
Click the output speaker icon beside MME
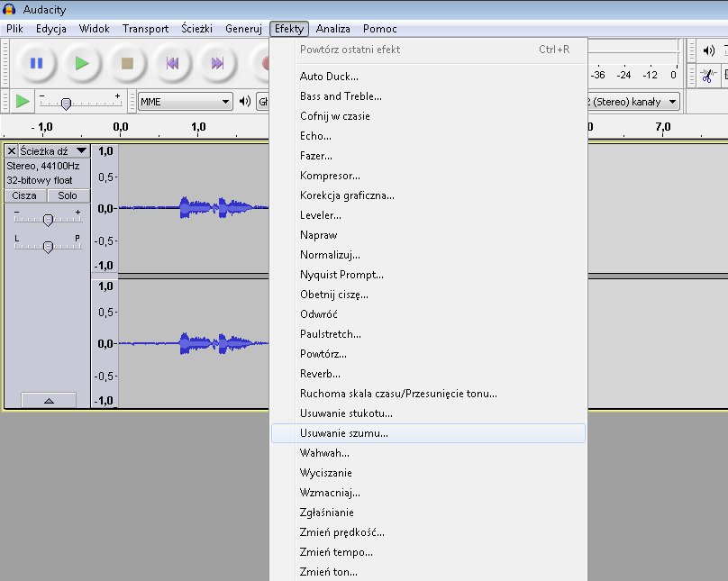pos(245,101)
